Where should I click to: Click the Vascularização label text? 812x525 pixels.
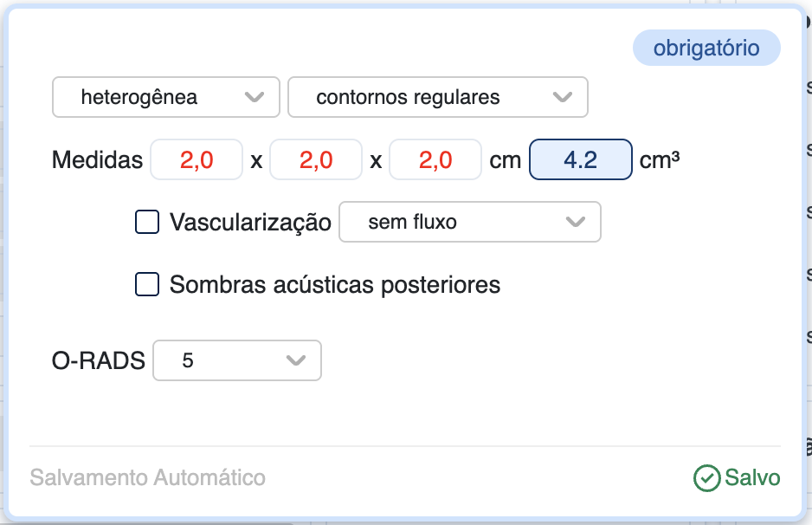coord(250,223)
